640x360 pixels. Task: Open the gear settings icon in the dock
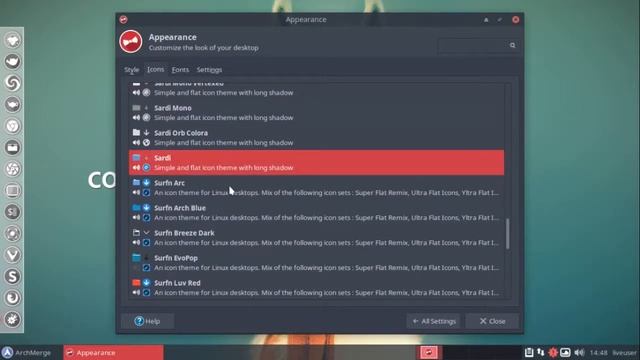(x=12, y=320)
